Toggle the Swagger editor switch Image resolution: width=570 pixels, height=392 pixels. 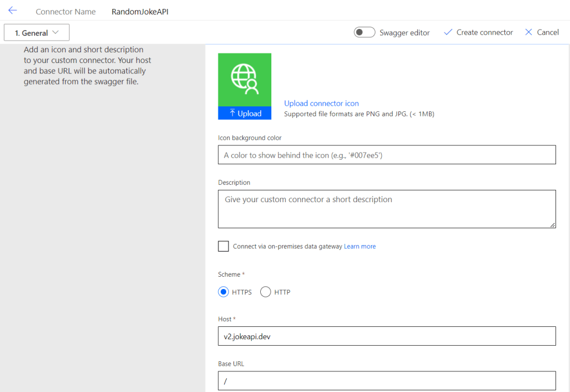(364, 32)
